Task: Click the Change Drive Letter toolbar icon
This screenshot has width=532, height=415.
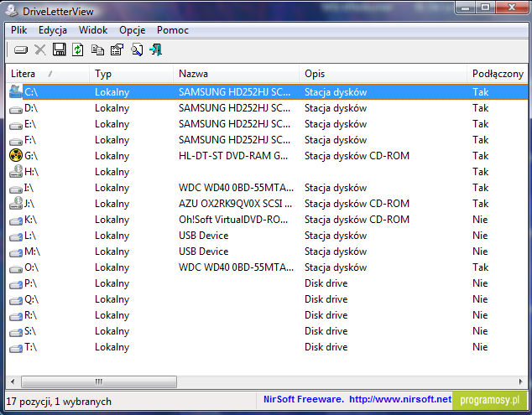Action: 21,50
